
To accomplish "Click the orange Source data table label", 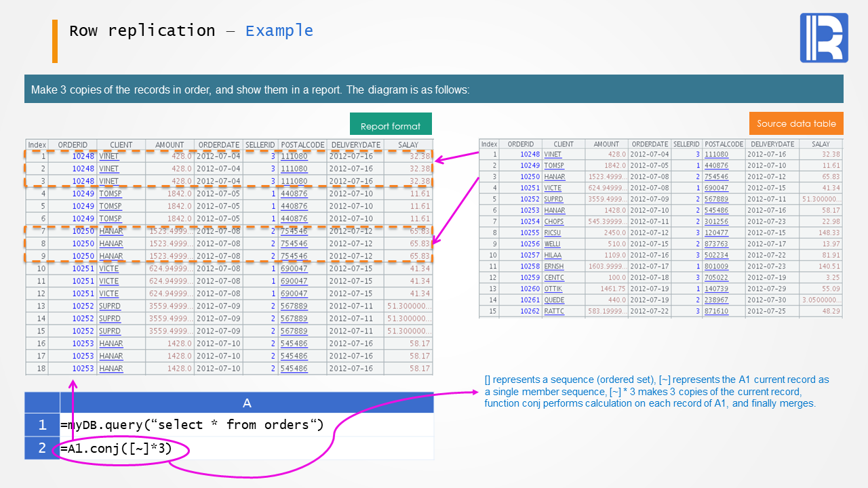I will [796, 123].
